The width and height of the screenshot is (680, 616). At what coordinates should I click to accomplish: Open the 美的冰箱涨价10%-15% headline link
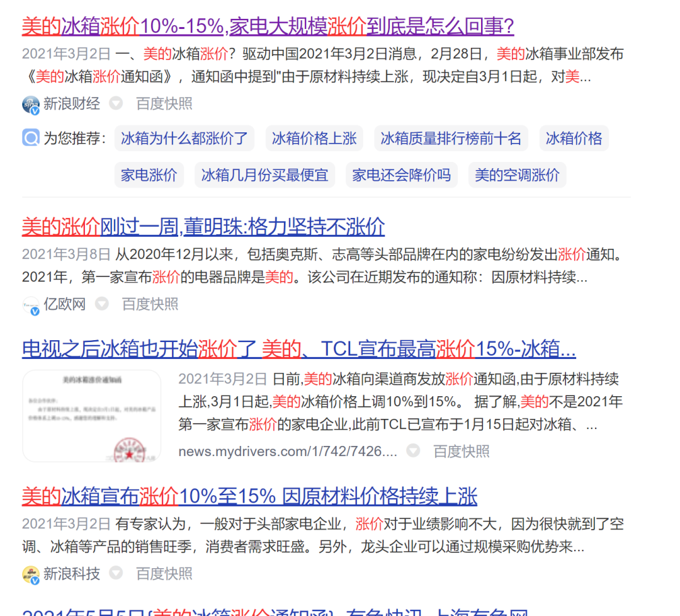pos(268,26)
